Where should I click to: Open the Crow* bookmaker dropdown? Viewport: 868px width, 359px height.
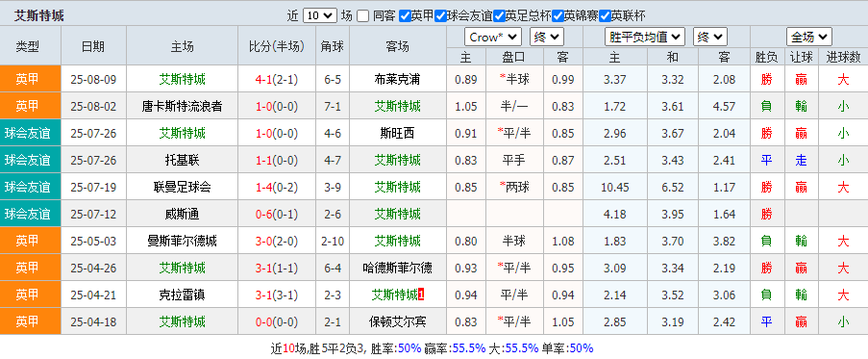493,38
